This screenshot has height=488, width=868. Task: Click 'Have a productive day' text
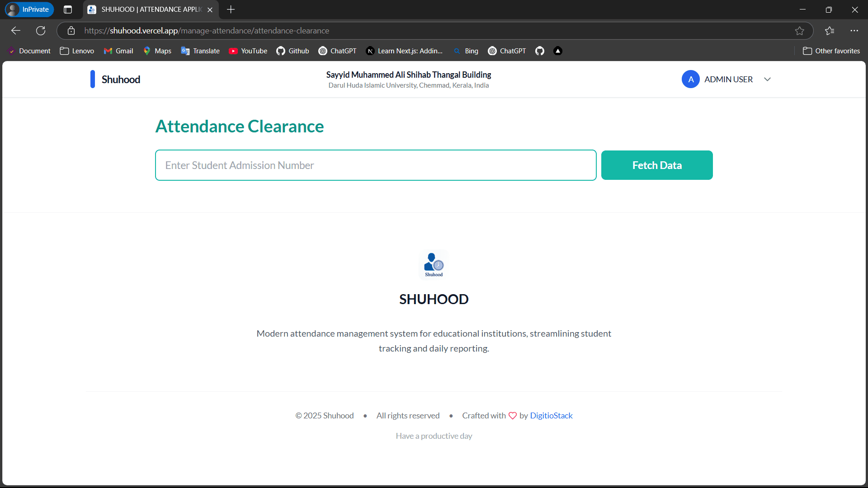tap(434, 436)
